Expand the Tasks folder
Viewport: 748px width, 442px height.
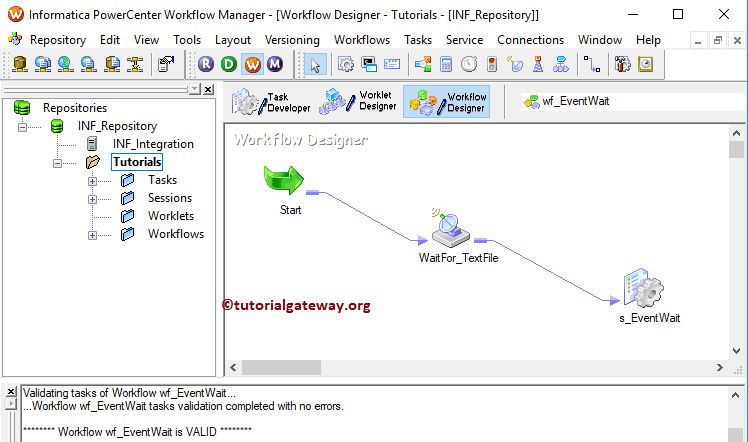[92, 181]
